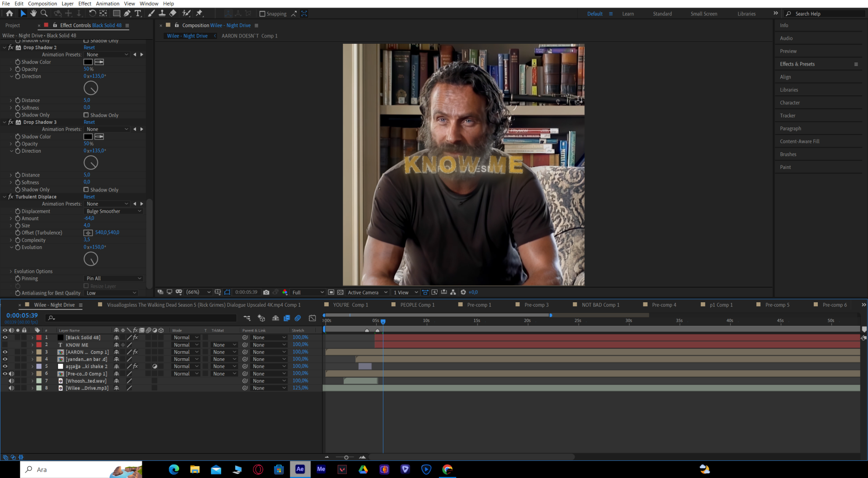This screenshot has height=478, width=868.
Task: Select the Type tool
Action: coord(138,14)
